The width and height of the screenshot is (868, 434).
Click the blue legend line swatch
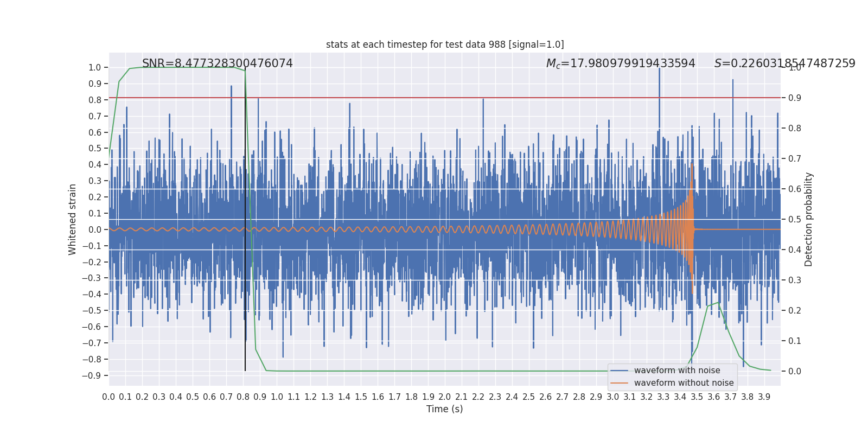pos(620,371)
